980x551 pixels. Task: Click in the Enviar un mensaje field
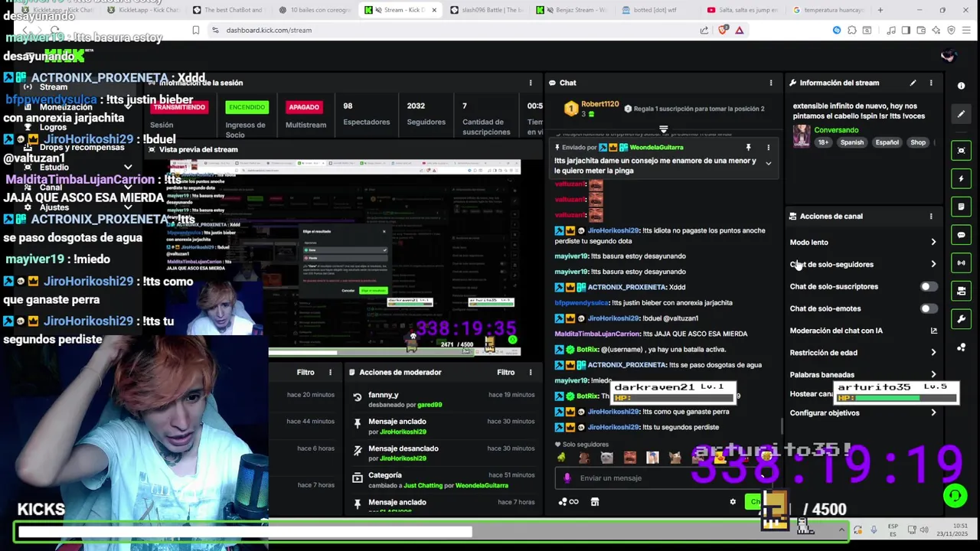click(x=662, y=478)
